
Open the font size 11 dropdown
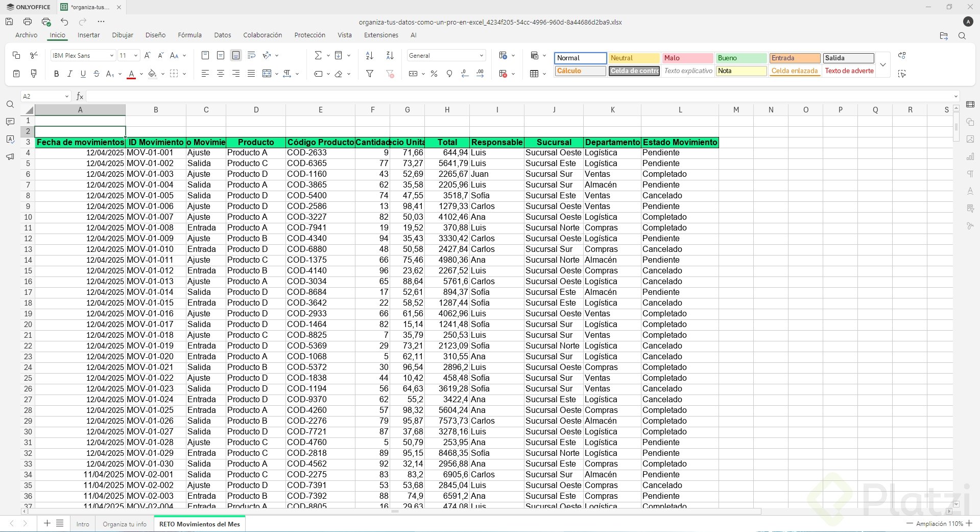click(136, 55)
